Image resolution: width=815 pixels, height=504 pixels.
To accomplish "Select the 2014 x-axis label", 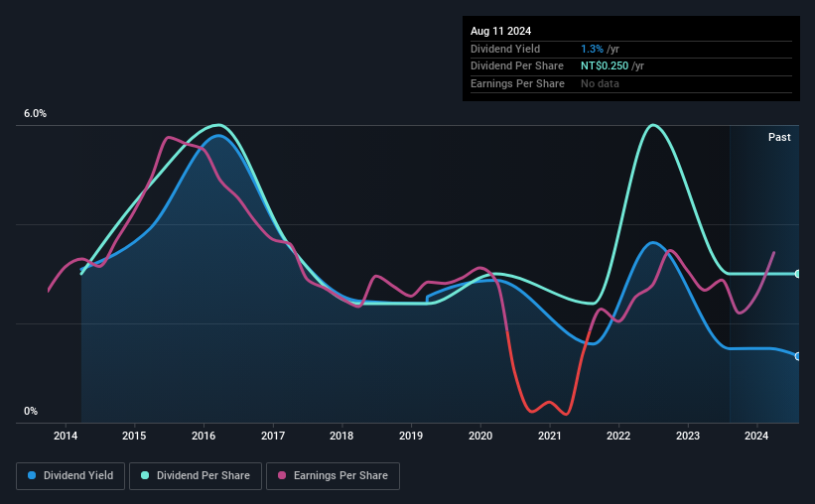I will (x=66, y=436).
